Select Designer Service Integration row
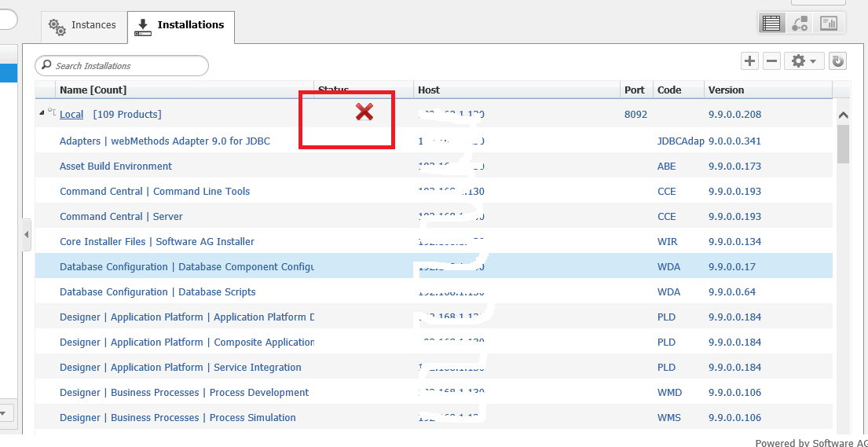Image resolution: width=868 pixels, height=447 pixels. (434, 367)
